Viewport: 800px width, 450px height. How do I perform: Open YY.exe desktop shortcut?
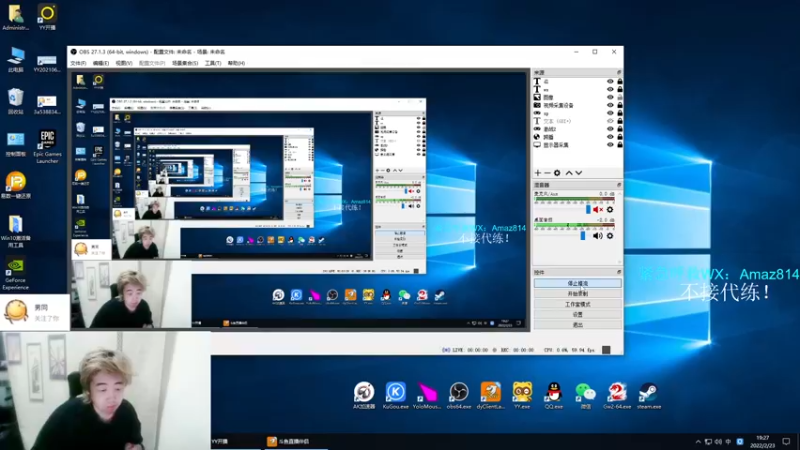click(522, 395)
